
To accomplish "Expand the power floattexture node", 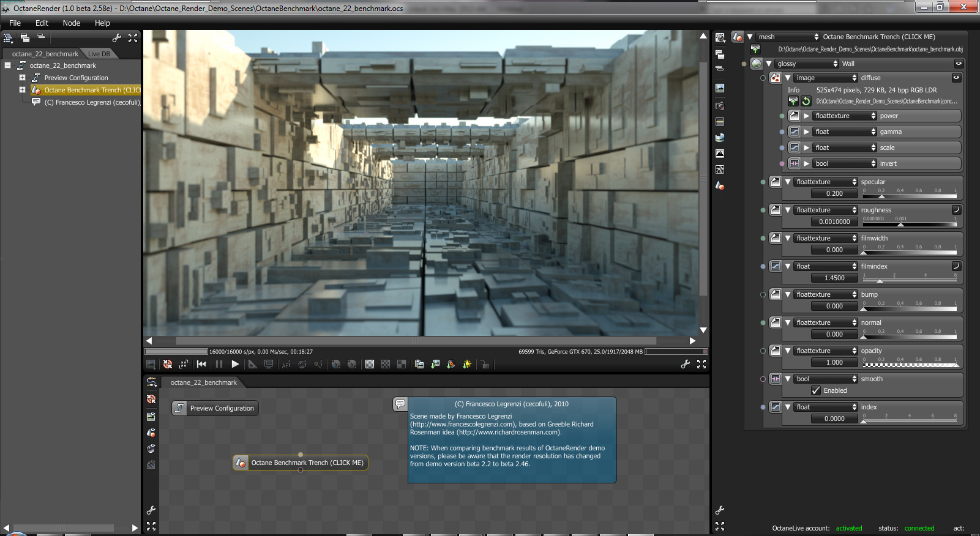I will click(x=807, y=116).
